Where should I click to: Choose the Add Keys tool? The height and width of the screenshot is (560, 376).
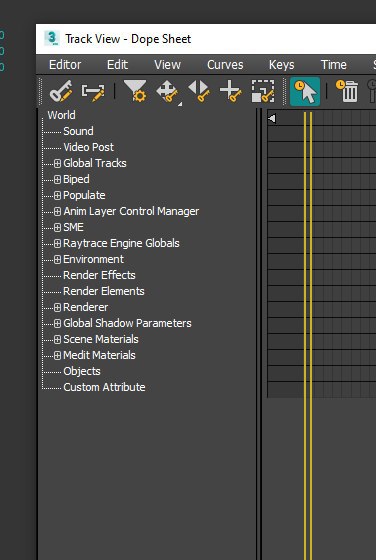coord(230,91)
